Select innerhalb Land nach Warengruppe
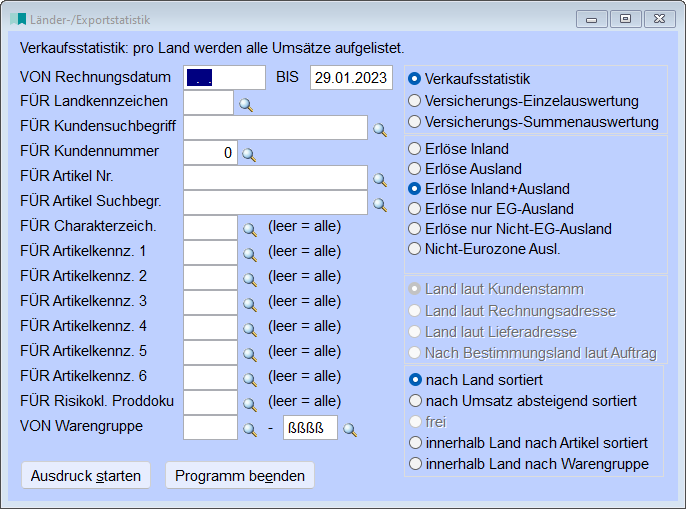 [529, 463]
